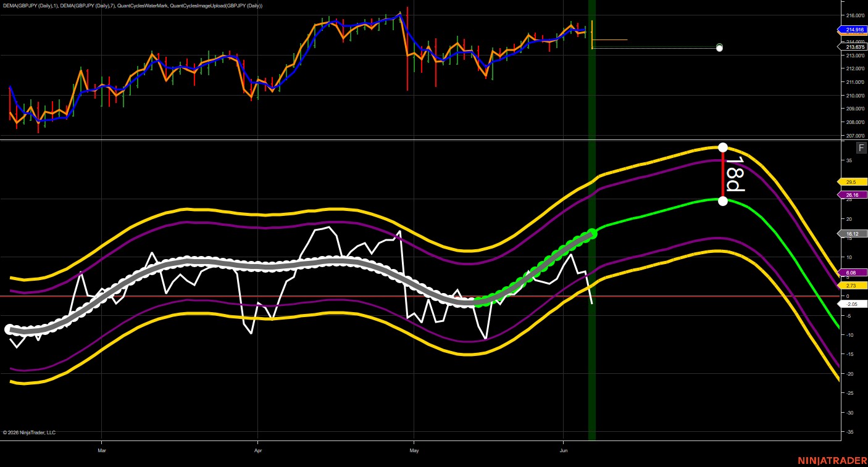Click the -20 indicator axis label
The width and height of the screenshot is (868, 467).
point(849,374)
